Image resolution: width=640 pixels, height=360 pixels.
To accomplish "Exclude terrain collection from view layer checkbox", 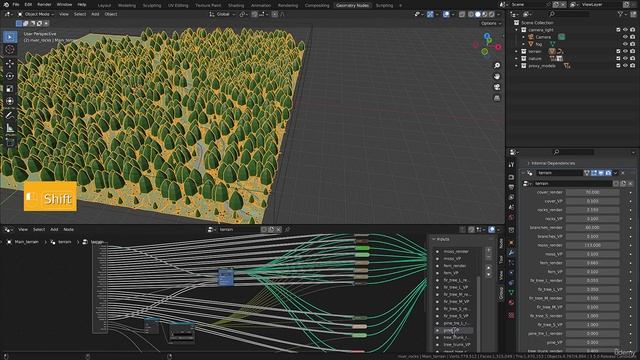I will coord(618,51).
